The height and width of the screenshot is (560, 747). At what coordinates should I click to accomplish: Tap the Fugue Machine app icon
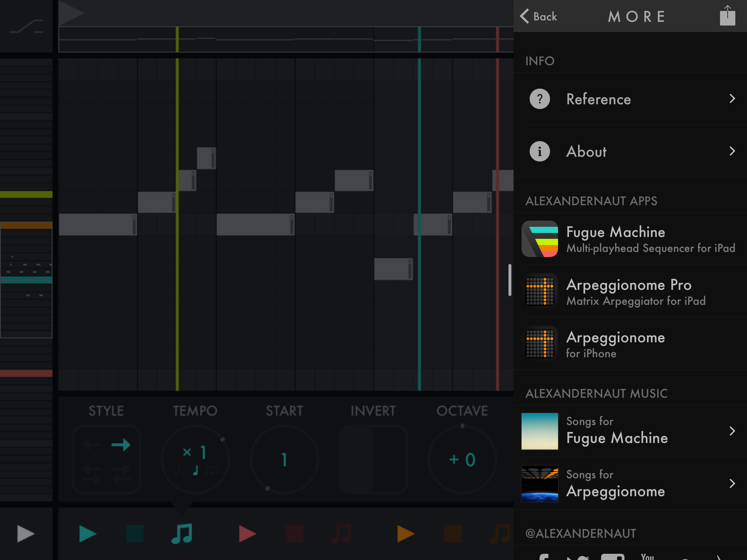click(x=539, y=239)
